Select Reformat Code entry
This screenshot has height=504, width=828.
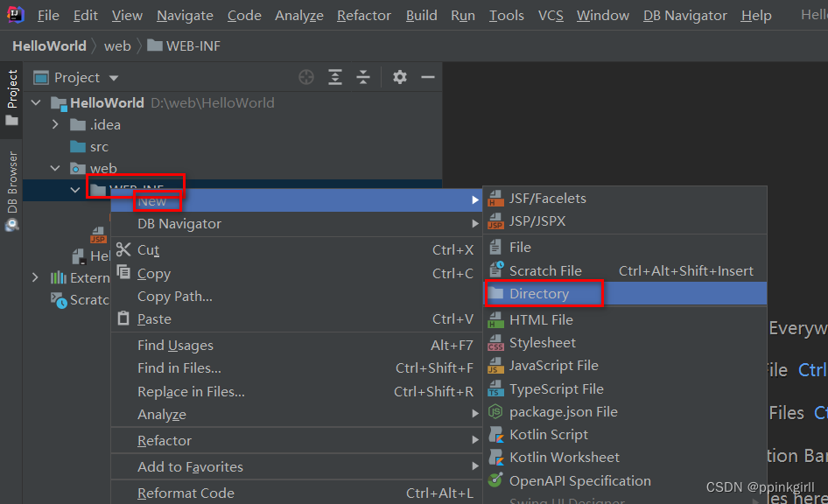click(x=297, y=493)
